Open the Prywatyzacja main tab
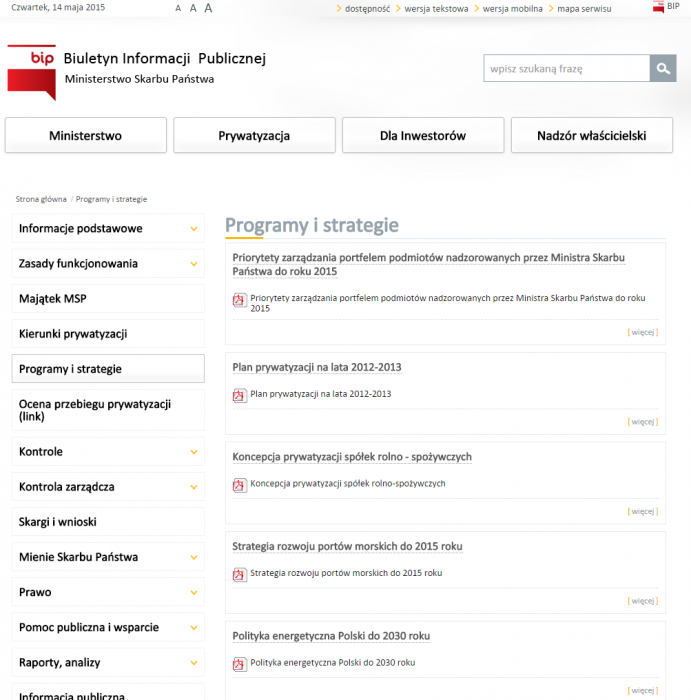This screenshot has height=700, width=691. [x=254, y=135]
